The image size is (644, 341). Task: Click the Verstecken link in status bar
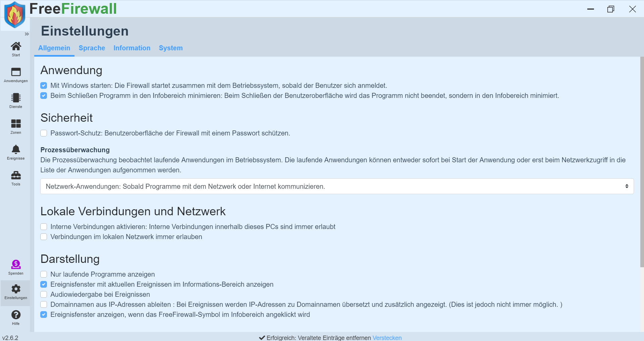(x=387, y=338)
